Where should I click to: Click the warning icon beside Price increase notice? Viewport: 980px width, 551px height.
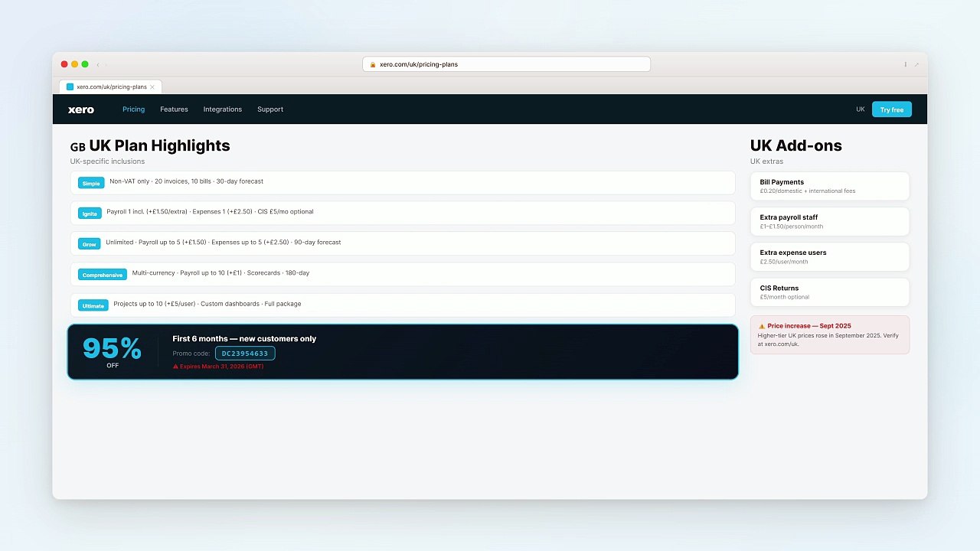(762, 326)
